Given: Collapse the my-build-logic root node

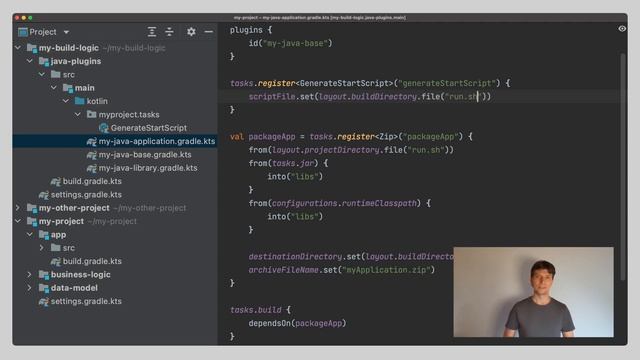Looking at the screenshot, I should click(x=18, y=48).
